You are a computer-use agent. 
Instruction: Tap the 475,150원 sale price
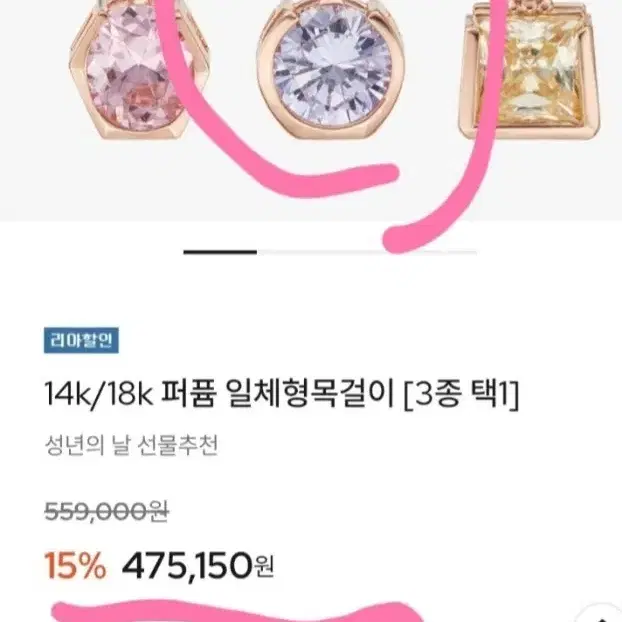(198, 566)
